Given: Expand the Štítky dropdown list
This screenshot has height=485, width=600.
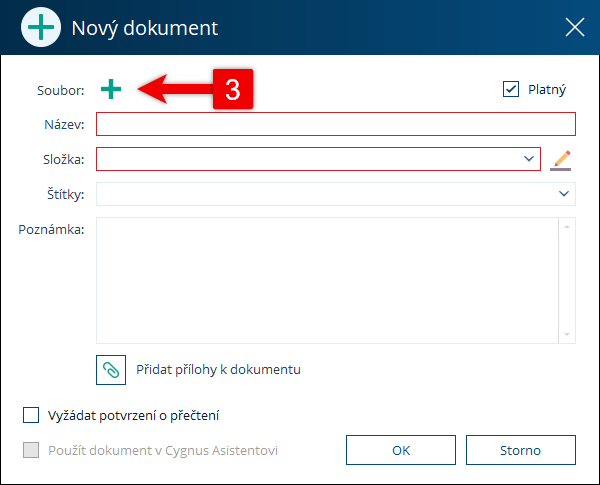Looking at the screenshot, I should (564, 194).
